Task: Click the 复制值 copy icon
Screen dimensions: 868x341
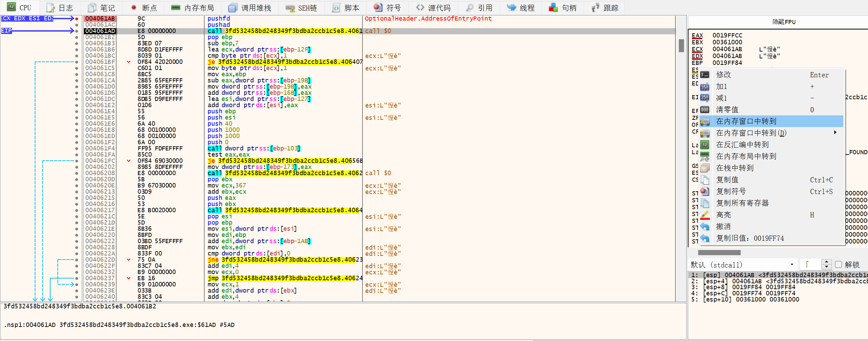Action: (705, 180)
